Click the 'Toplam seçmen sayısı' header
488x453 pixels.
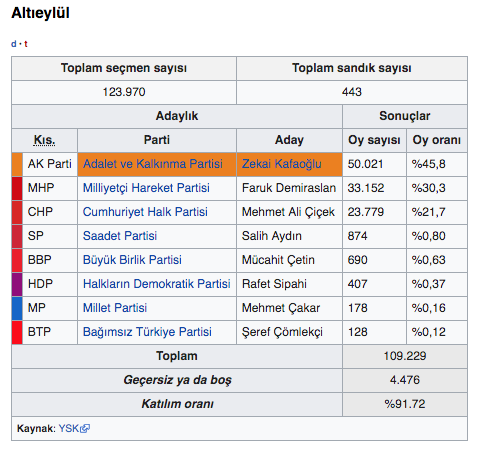coord(124,68)
